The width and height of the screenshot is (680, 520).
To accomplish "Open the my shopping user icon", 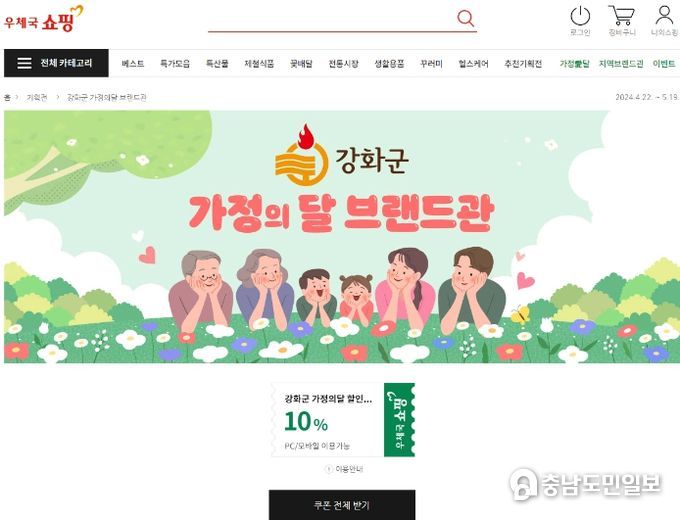I will tap(664, 15).
